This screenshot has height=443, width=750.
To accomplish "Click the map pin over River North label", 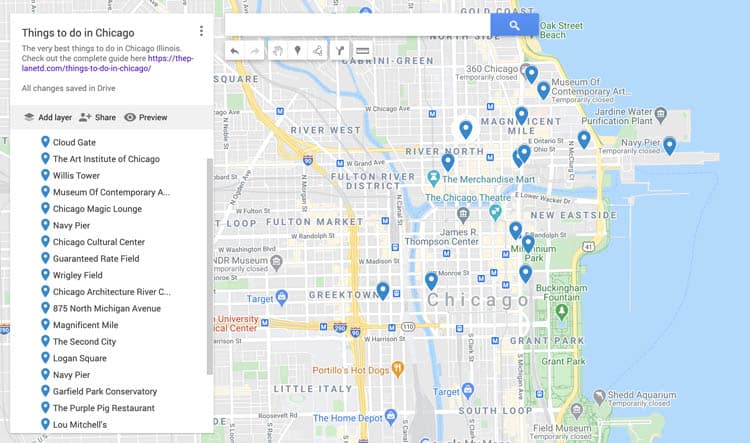I will pyautogui.click(x=448, y=162).
